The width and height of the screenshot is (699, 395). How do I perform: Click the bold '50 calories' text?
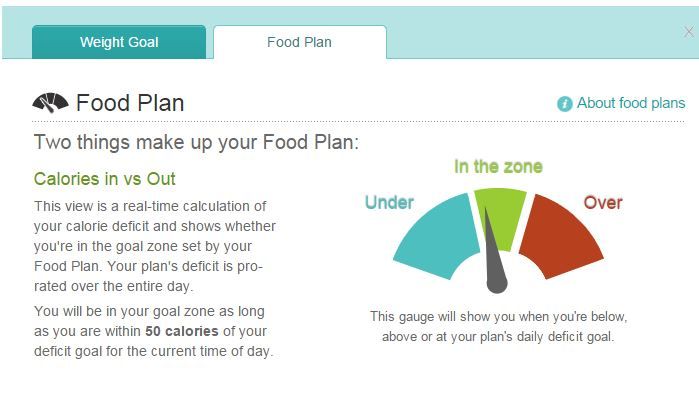(182, 331)
